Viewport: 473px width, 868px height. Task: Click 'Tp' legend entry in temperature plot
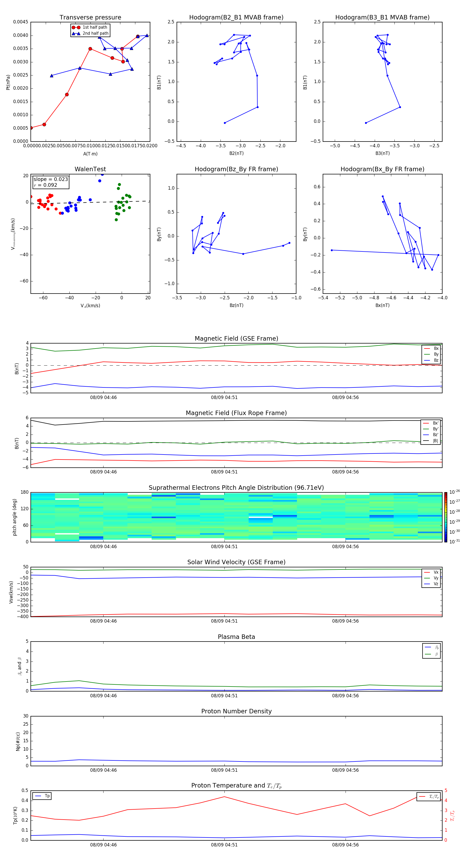(x=42, y=796)
